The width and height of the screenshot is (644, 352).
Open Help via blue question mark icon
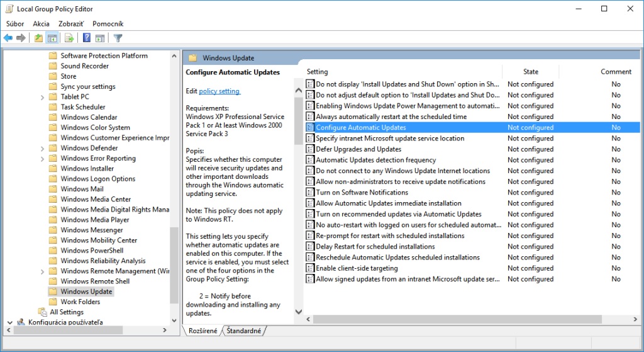coord(87,38)
